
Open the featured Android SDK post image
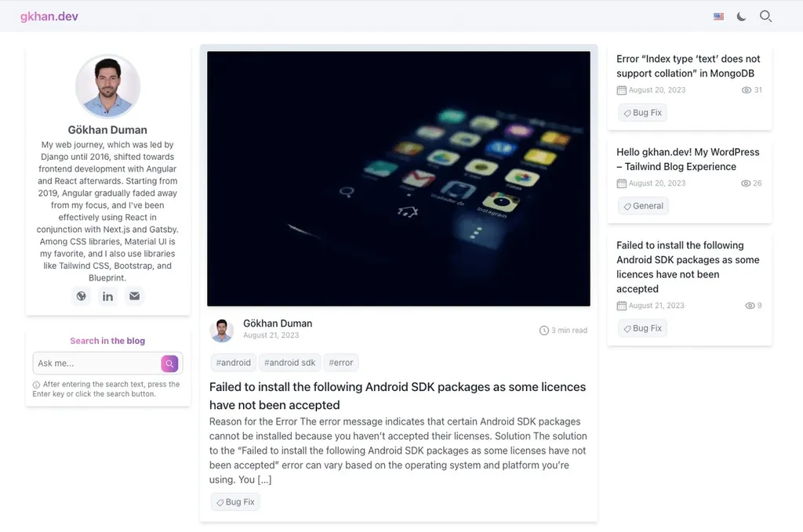pos(398,179)
